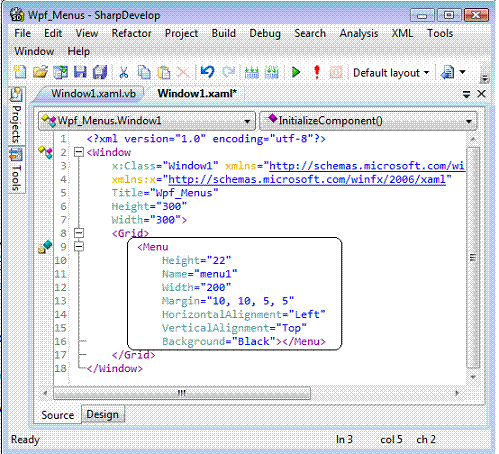The width and height of the screenshot is (499, 454).
Task: Cut the selection with the scissors icon
Action: (x=124, y=72)
